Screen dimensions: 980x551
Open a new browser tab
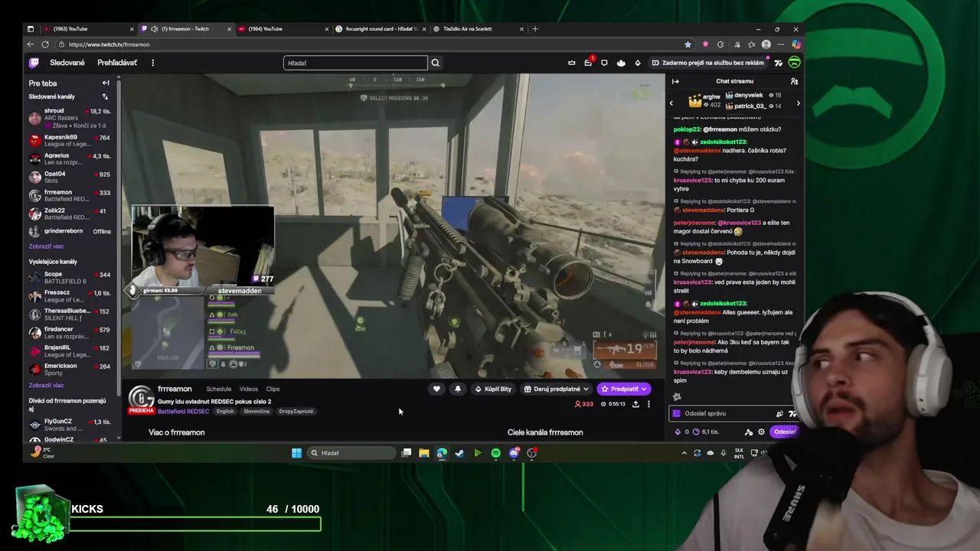(x=535, y=29)
